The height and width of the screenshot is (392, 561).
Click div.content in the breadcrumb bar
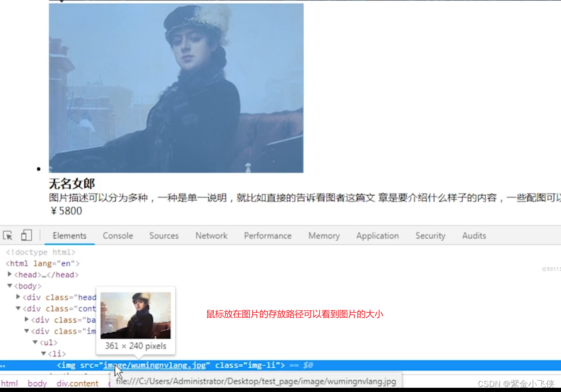pos(78,383)
